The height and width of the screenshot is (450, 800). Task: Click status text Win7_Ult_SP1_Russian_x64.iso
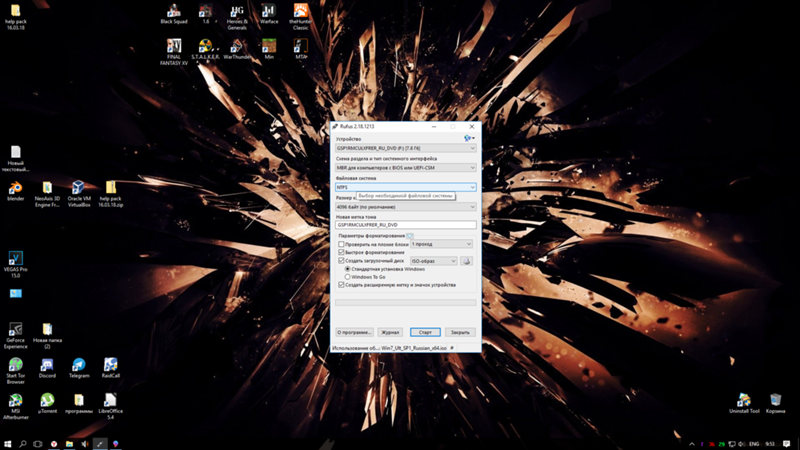tap(414, 348)
